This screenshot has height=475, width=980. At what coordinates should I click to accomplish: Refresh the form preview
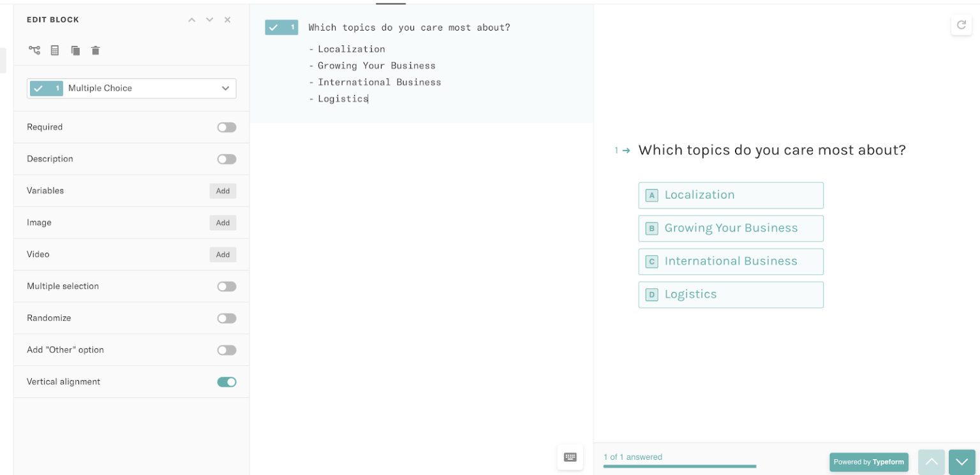[961, 25]
